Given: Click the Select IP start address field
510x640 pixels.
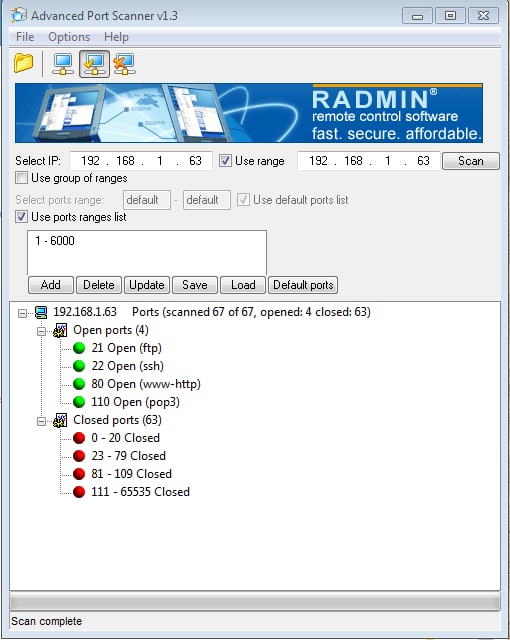Looking at the screenshot, I should pyautogui.click(x=141, y=161).
